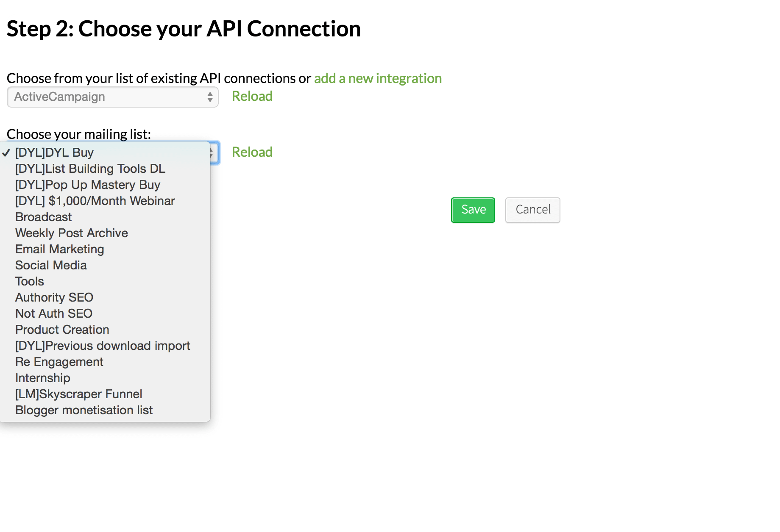Screen dimensions: 780x532
Task: Click the 'add a new integration' link
Action: point(378,78)
